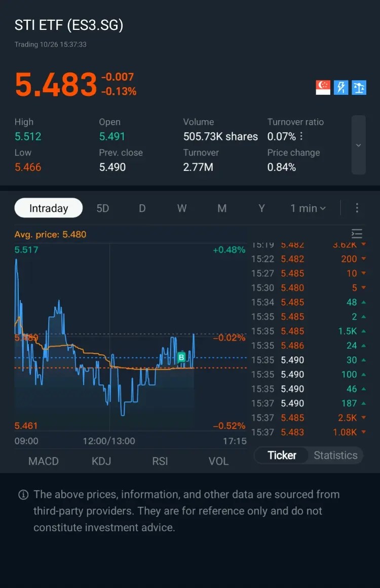Tap the Avg. price: 5.480 label
Screen dimensions: 380x588
coord(50,234)
